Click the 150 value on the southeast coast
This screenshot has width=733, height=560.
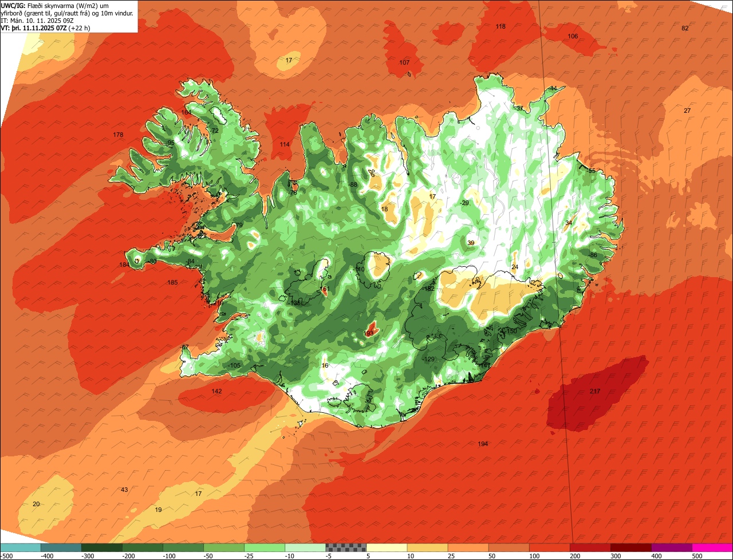[x=512, y=332]
